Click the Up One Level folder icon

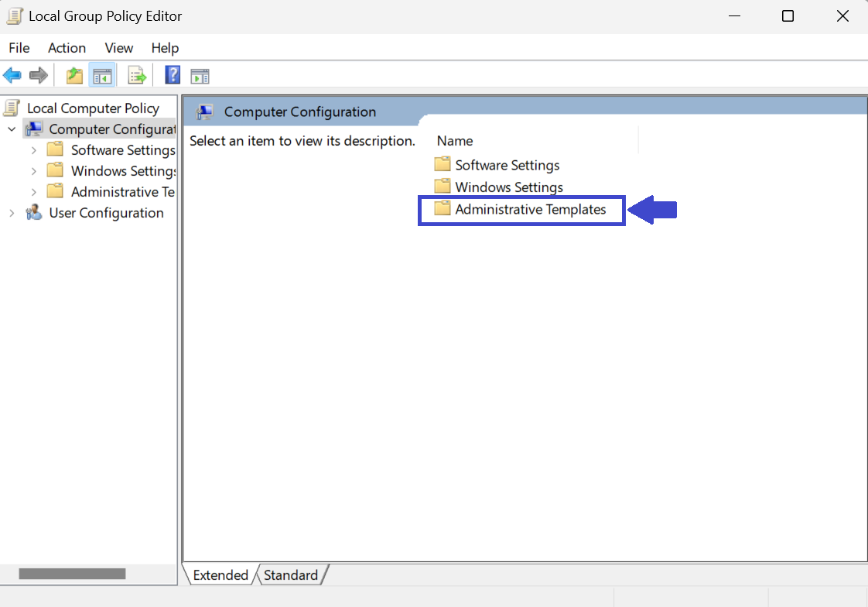point(74,75)
